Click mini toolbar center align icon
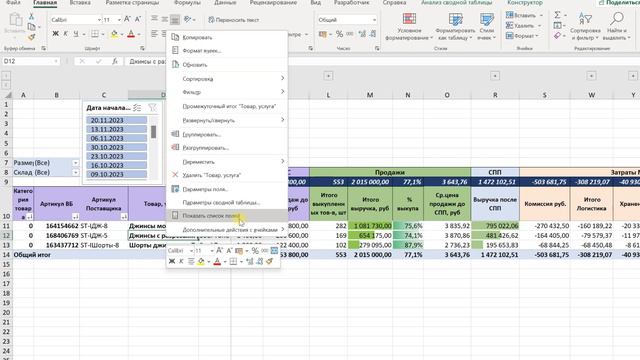The height and width of the screenshot is (360, 640). (x=191, y=261)
